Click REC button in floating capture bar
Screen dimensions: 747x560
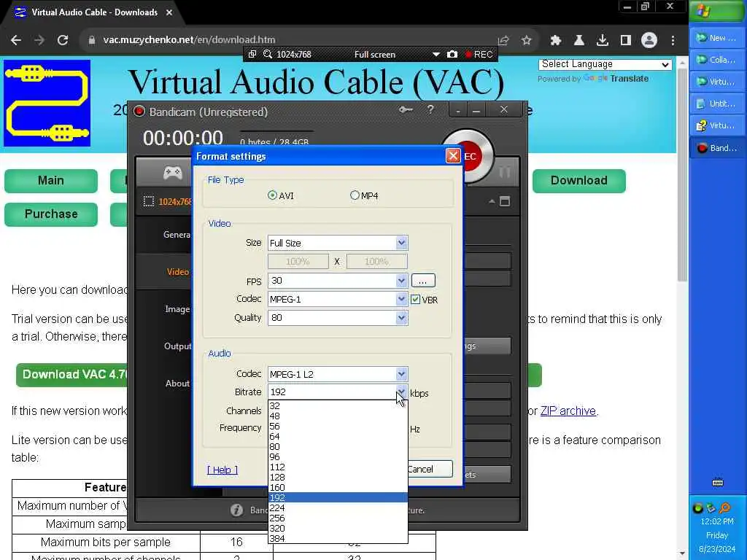click(x=479, y=54)
